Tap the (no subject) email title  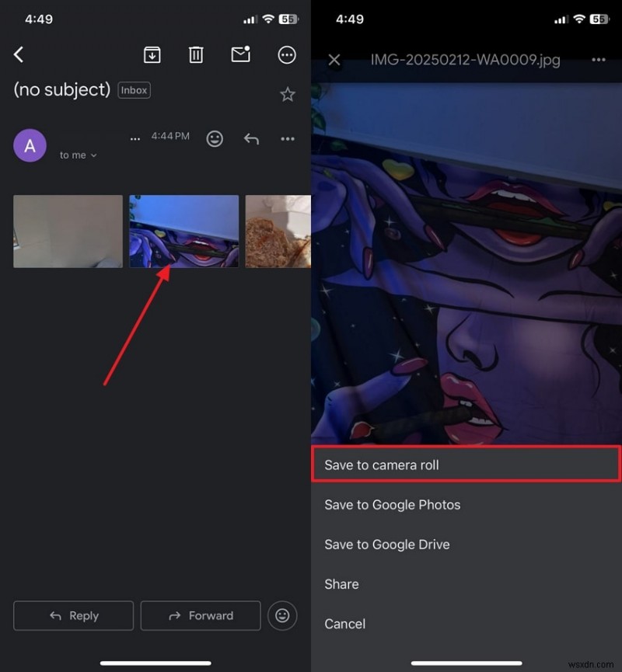61,90
